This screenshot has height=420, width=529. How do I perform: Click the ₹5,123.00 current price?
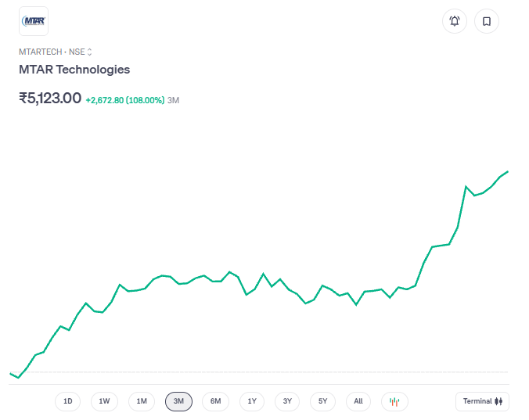(x=50, y=99)
